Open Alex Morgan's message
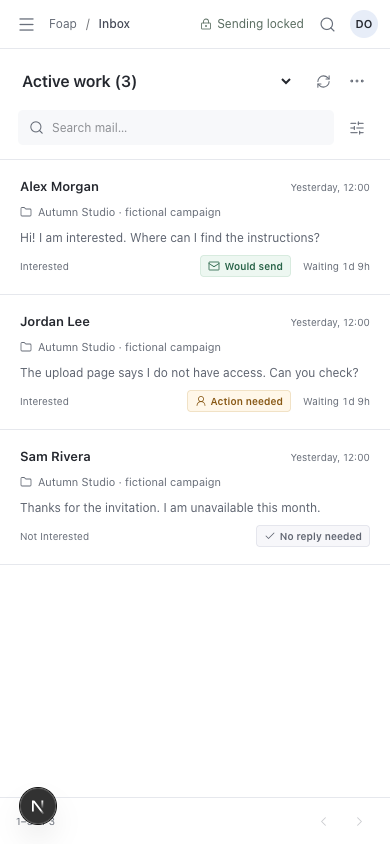 click(x=195, y=227)
